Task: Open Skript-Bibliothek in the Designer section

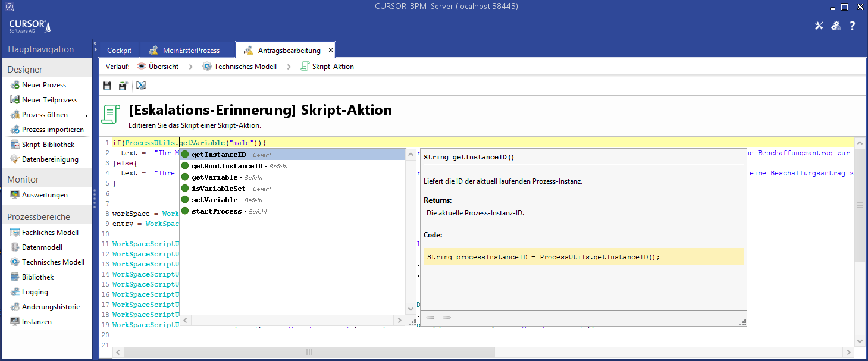Action: pyautogui.click(x=48, y=145)
